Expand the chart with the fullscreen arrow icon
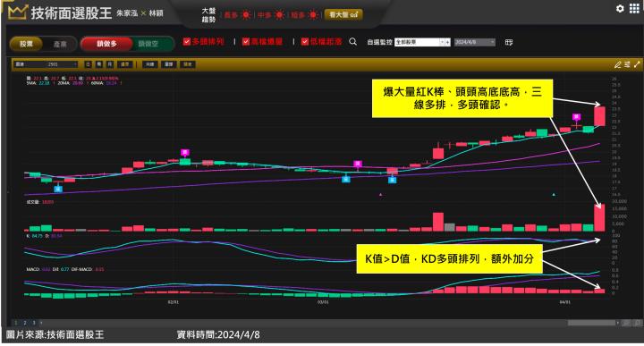The height and width of the screenshot is (346, 644). click(x=637, y=64)
